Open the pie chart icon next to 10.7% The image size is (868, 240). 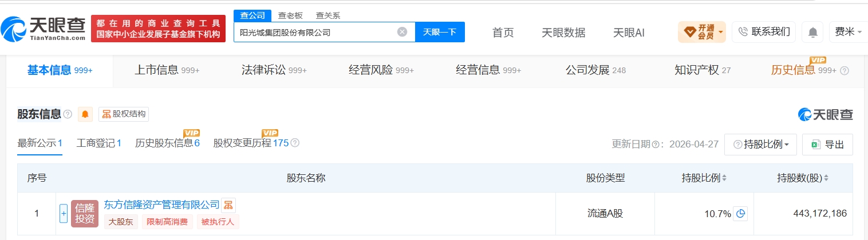[741, 214]
